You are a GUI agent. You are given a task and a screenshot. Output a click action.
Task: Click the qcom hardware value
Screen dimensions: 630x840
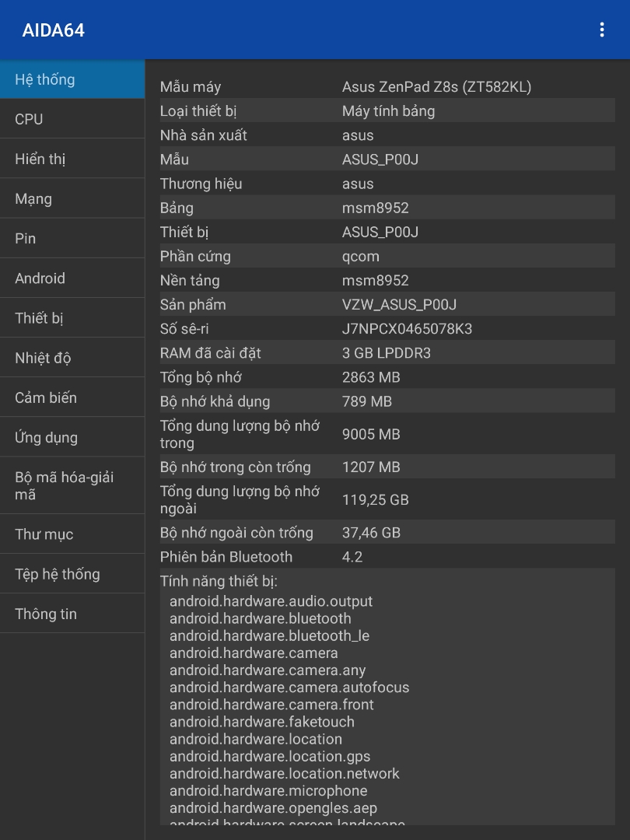click(x=361, y=256)
